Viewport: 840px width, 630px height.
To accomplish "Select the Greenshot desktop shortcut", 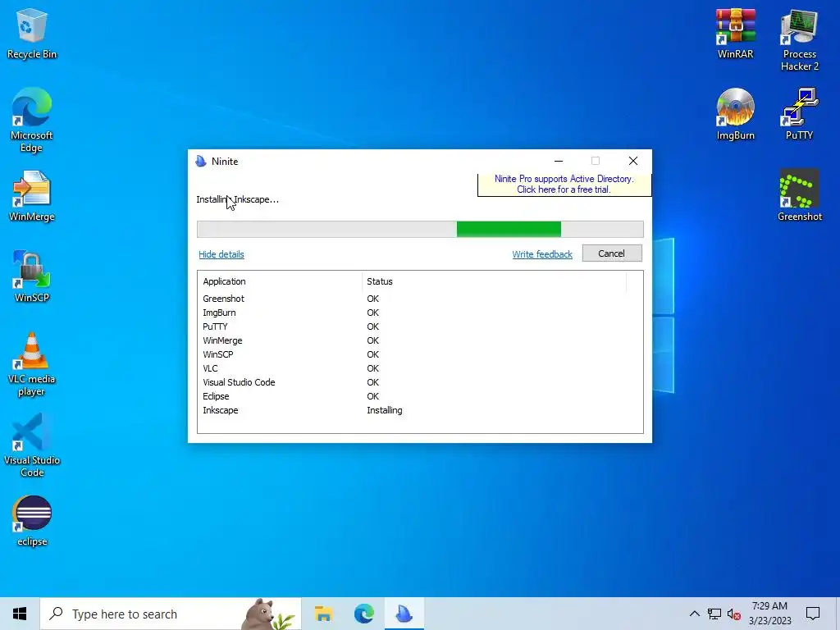I will tap(799, 195).
